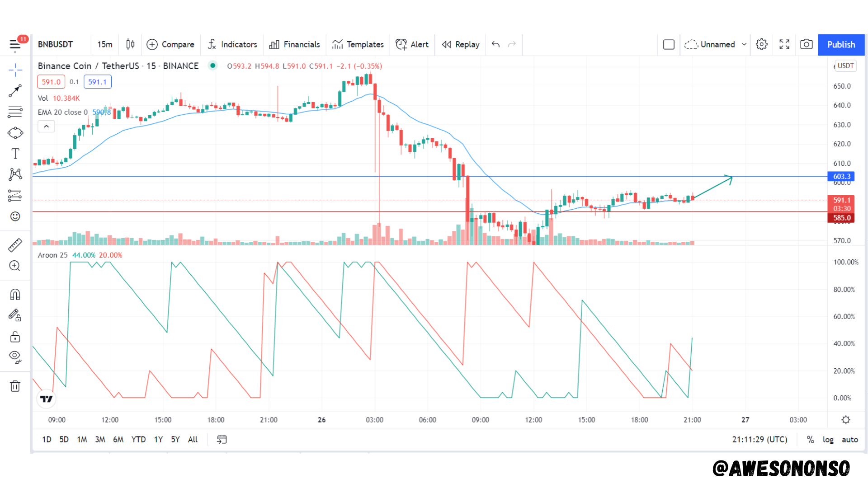Open the go to date calendar icon
868x488 pixels.
222,440
